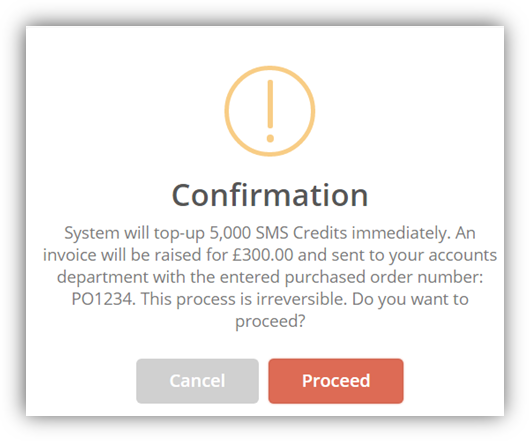This screenshot has width=529, height=441.
Task: Click the Cancel button
Action: tap(197, 381)
